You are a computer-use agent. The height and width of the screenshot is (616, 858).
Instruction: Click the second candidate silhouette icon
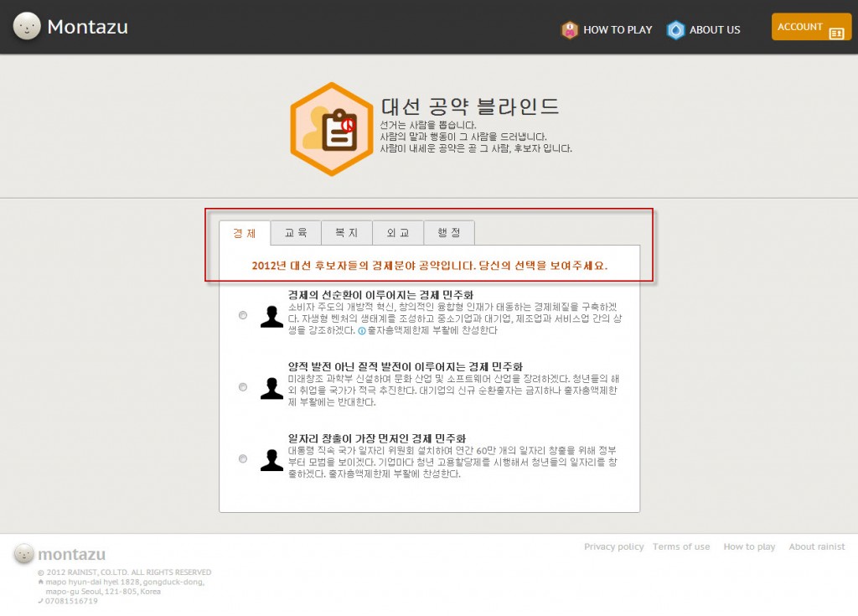pyautogui.click(x=271, y=387)
